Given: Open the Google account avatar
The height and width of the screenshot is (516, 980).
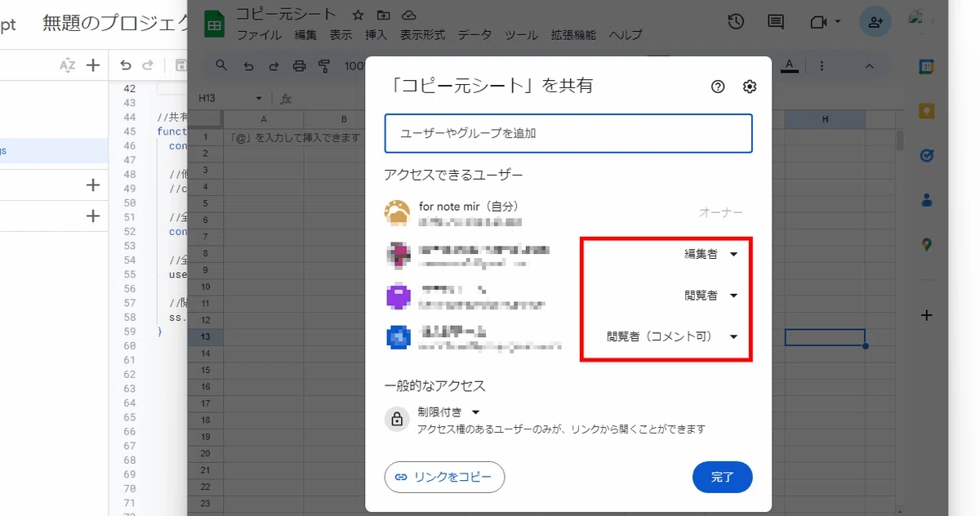Looking at the screenshot, I should 920,21.
